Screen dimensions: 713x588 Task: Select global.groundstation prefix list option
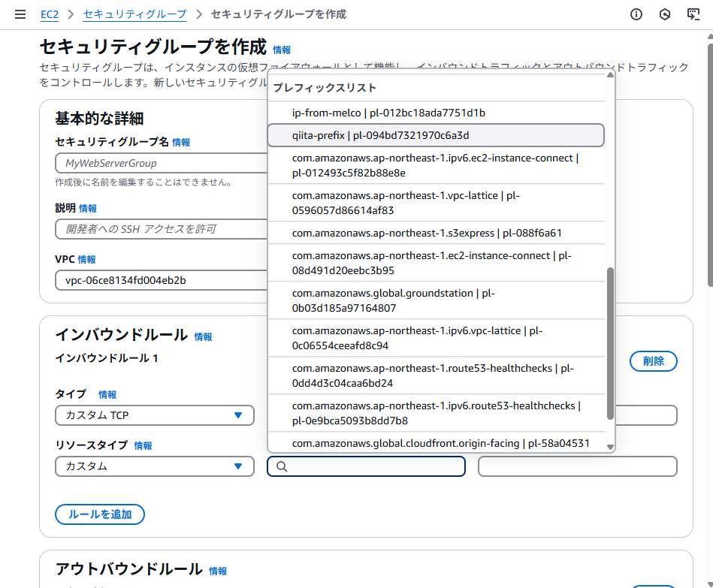click(x=436, y=300)
